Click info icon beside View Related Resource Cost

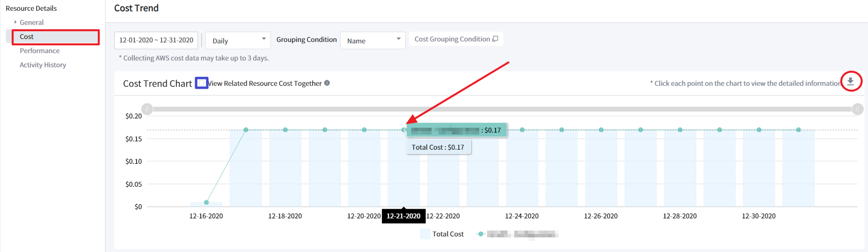[x=327, y=83]
